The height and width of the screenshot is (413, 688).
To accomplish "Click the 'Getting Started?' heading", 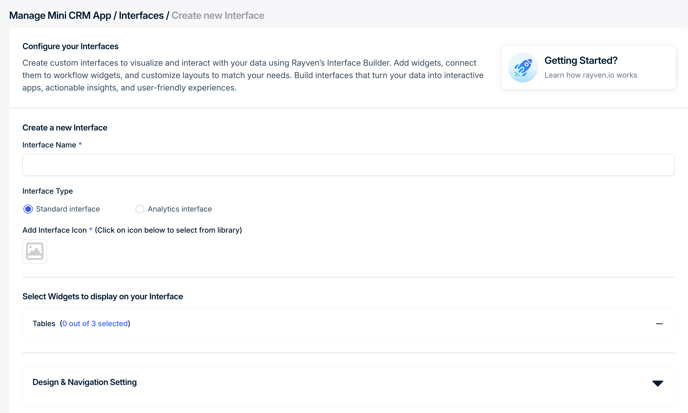I will (581, 61).
